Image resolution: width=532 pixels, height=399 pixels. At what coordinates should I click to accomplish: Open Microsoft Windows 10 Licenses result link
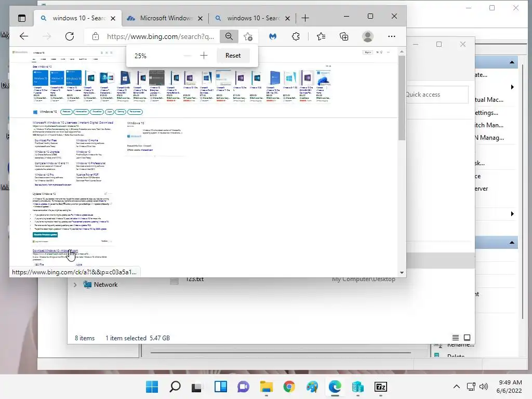tap(73, 123)
